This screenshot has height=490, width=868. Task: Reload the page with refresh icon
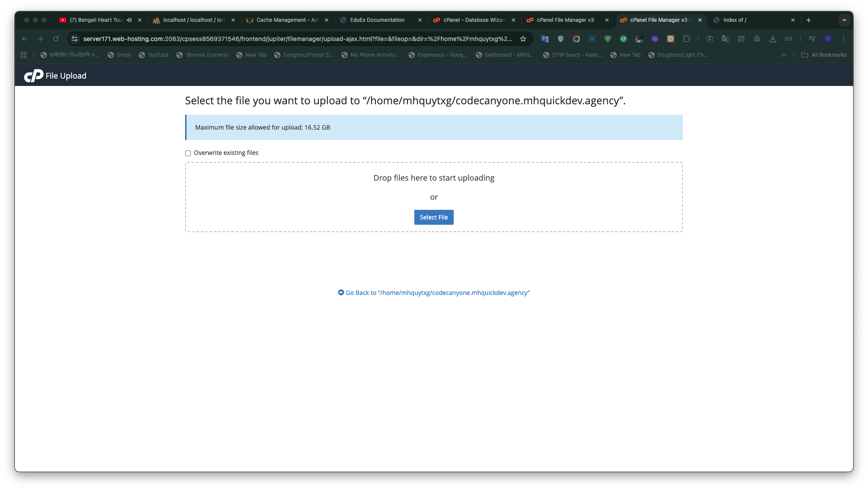click(56, 39)
